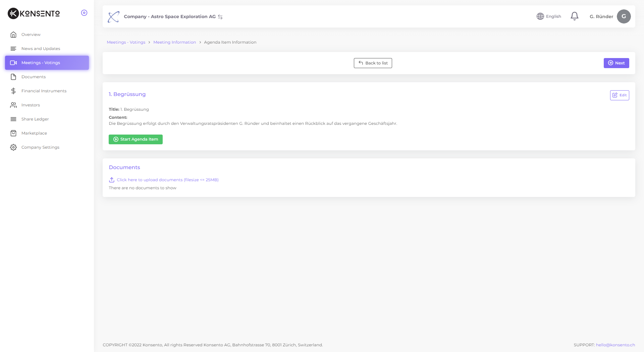Click the Share Ledger list icon
The width and height of the screenshot is (644, 352).
tap(13, 119)
